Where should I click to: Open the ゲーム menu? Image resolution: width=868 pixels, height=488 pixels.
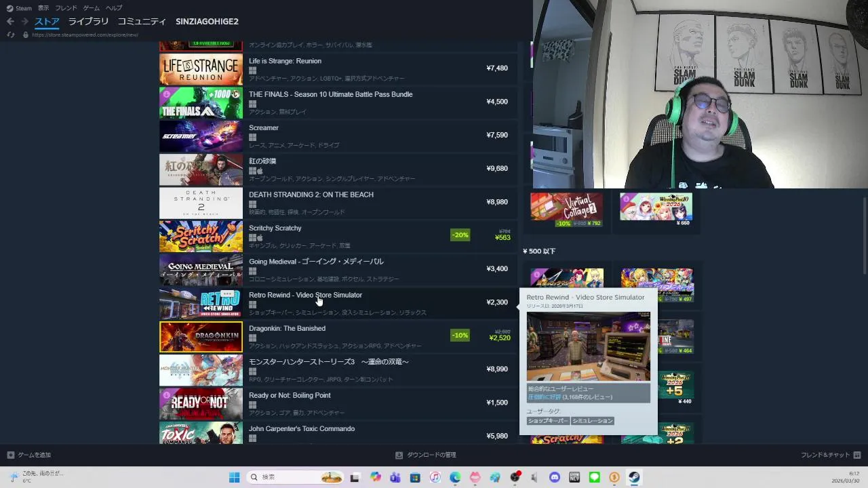[92, 8]
